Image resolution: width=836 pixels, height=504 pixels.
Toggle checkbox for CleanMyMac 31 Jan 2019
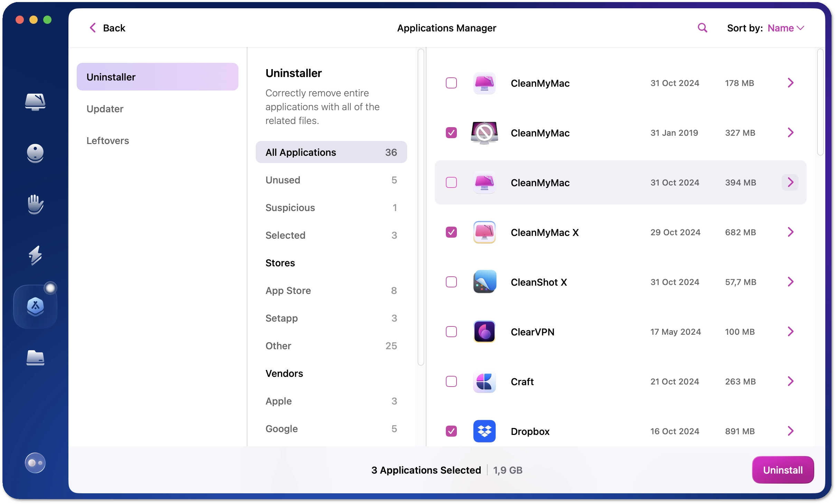451,133
